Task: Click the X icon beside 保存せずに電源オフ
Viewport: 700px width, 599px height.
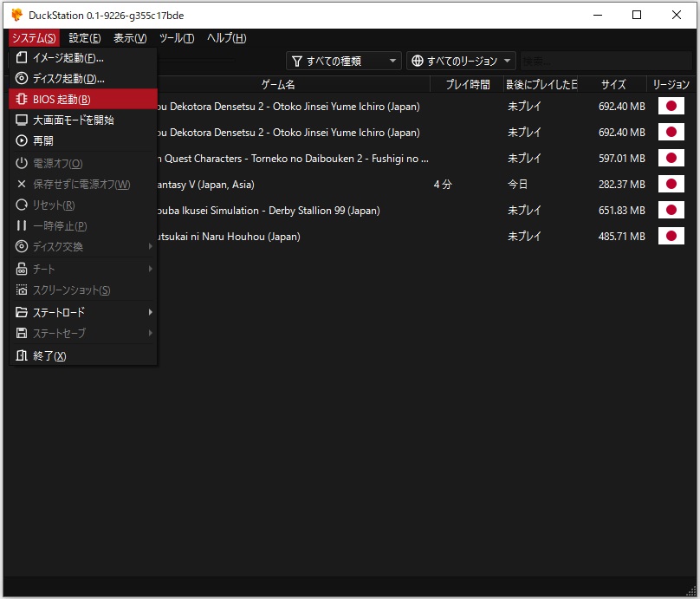Action: point(22,184)
